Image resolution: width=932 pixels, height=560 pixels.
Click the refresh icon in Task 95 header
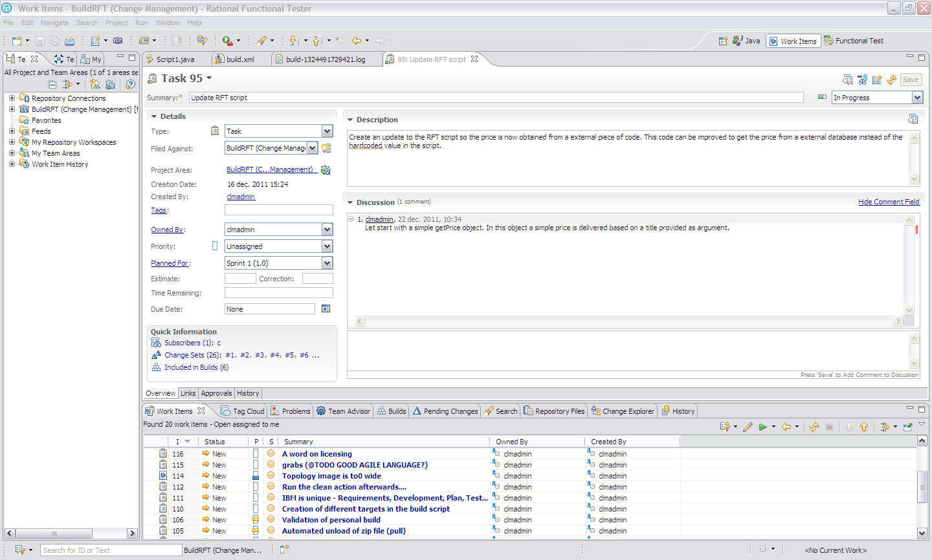click(892, 80)
